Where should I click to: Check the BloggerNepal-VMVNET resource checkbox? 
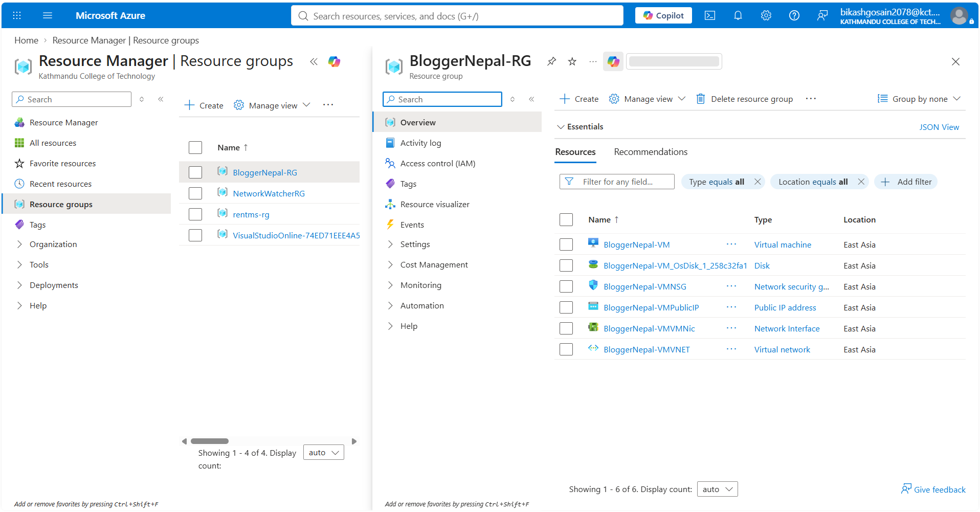click(x=566, y=349)
